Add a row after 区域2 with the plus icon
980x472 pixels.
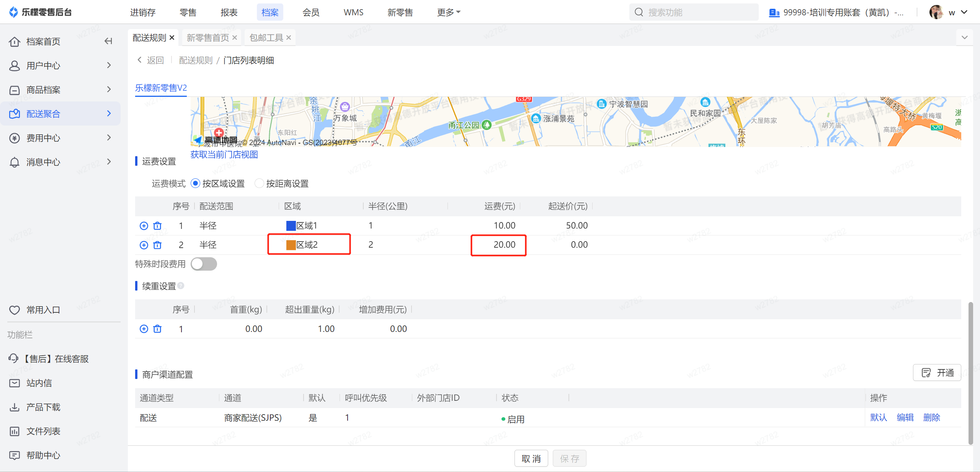pyautogui.click(x=144, y=245)
